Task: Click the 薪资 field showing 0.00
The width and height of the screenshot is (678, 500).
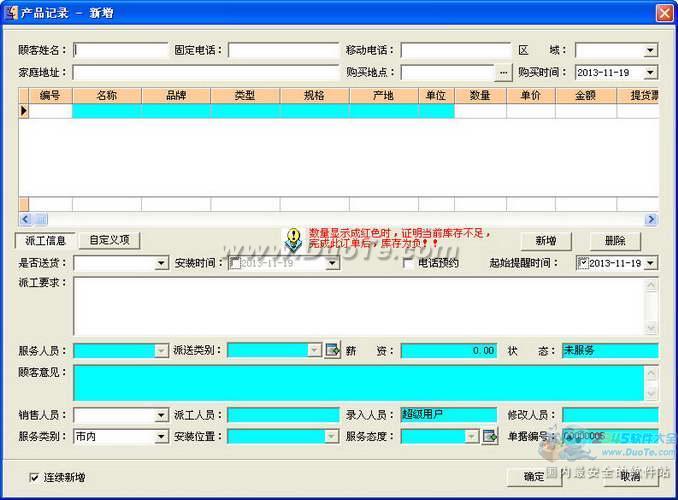Action: 449,350
